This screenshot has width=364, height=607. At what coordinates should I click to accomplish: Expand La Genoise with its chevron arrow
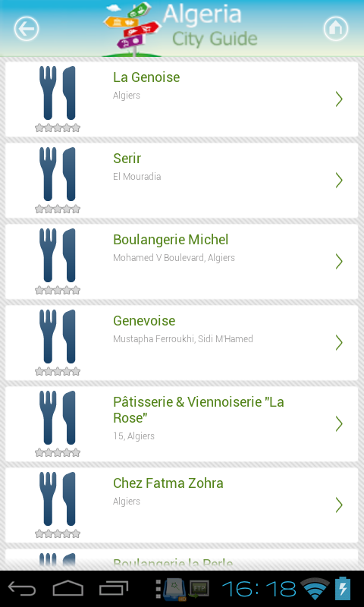(339, 99)
